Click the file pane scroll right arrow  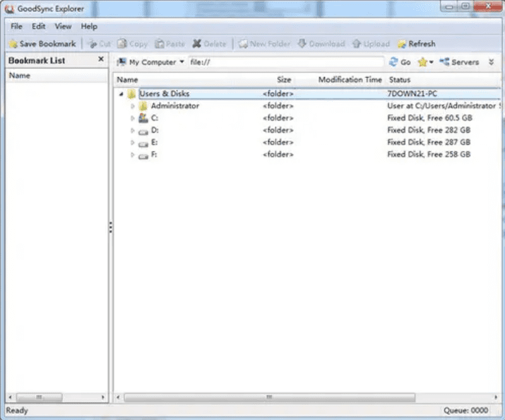(x=496, y=397)
